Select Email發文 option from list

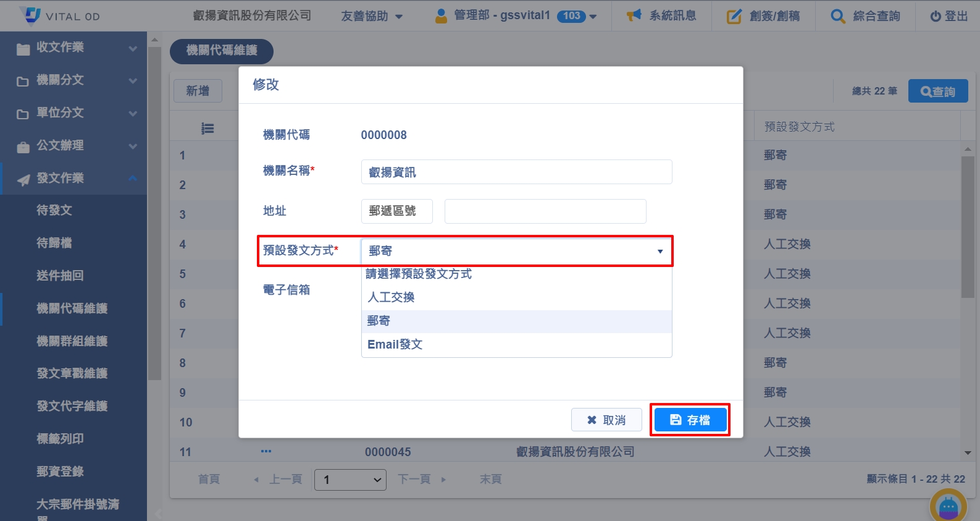click(x=395, y=345)
